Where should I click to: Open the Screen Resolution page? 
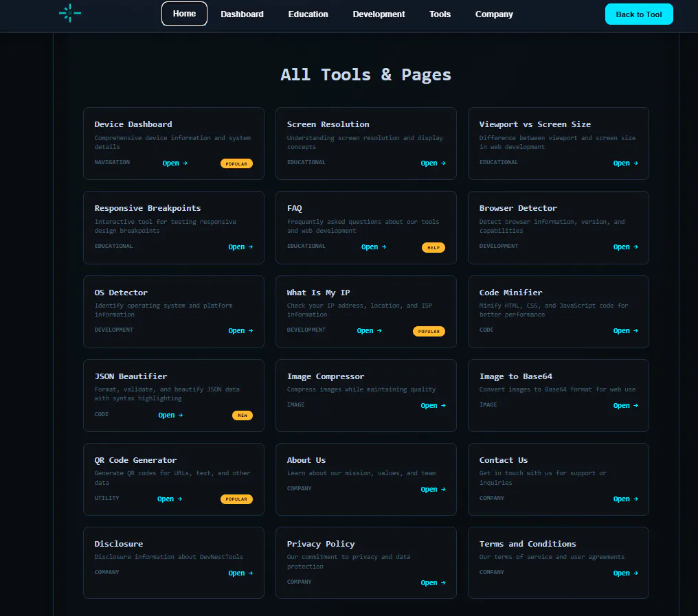(x=433, y=163)
